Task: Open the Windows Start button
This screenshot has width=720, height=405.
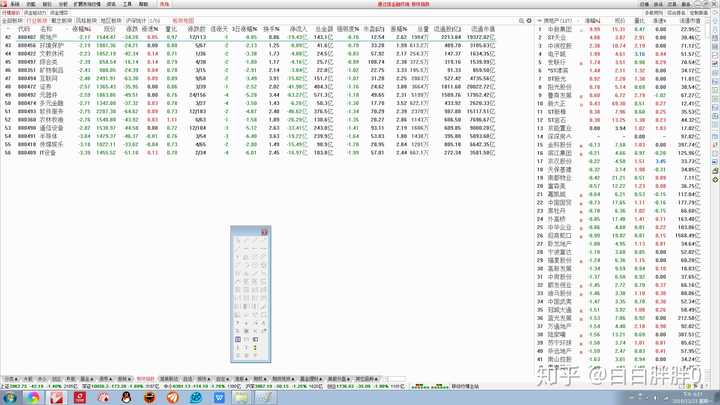Action: pyautogui.click(x=9, y=398)
